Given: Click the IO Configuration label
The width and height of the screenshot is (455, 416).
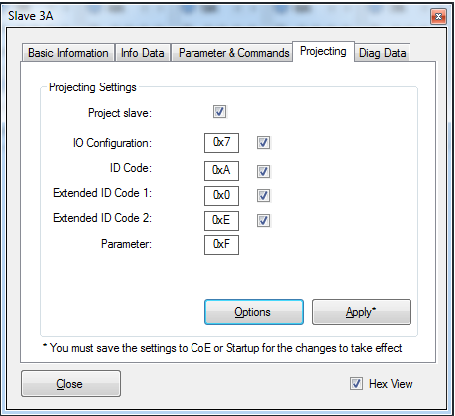Looking at the screenshot, I should tap(112, 143).
